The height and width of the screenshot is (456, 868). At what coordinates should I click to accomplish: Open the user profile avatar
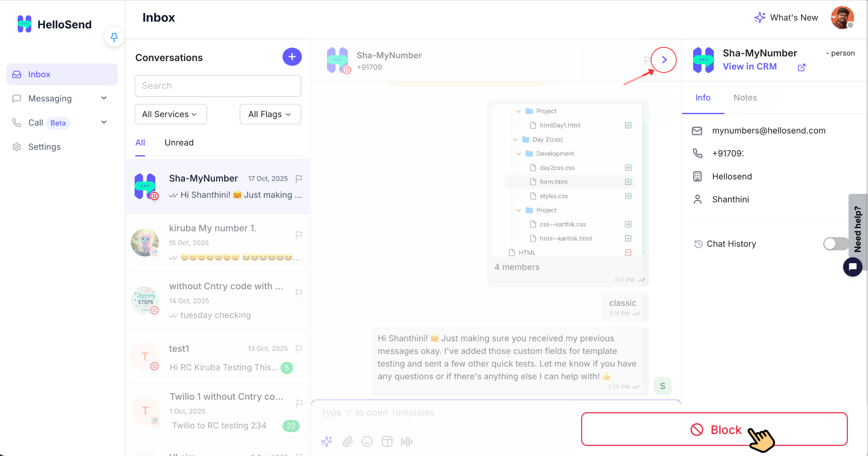pyautogui.click(x=842, y=17)
